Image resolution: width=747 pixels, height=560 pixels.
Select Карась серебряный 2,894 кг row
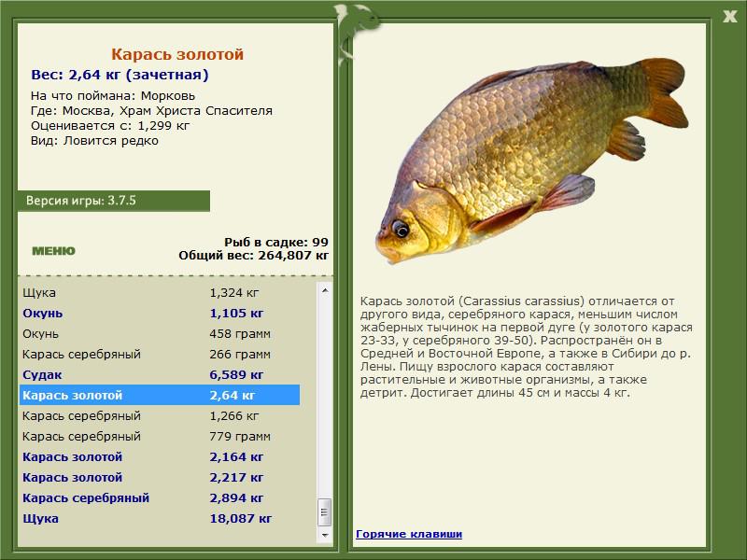coord(160,497)
